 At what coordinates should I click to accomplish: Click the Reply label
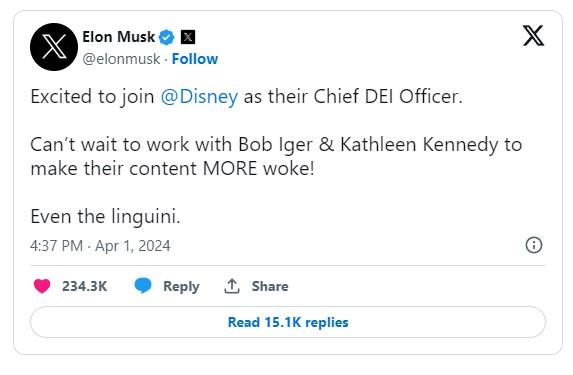point(181,287)
